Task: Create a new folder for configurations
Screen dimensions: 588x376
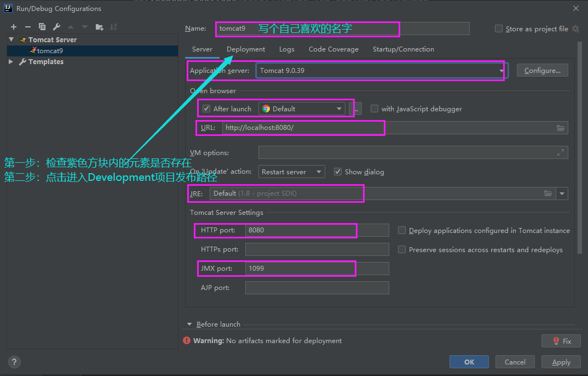Action: 100,27
